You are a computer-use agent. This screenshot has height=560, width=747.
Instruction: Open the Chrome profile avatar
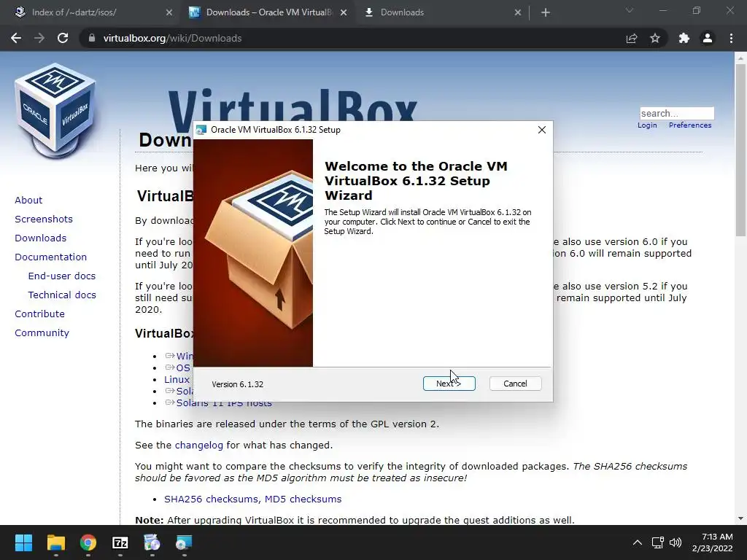(708, 38)
